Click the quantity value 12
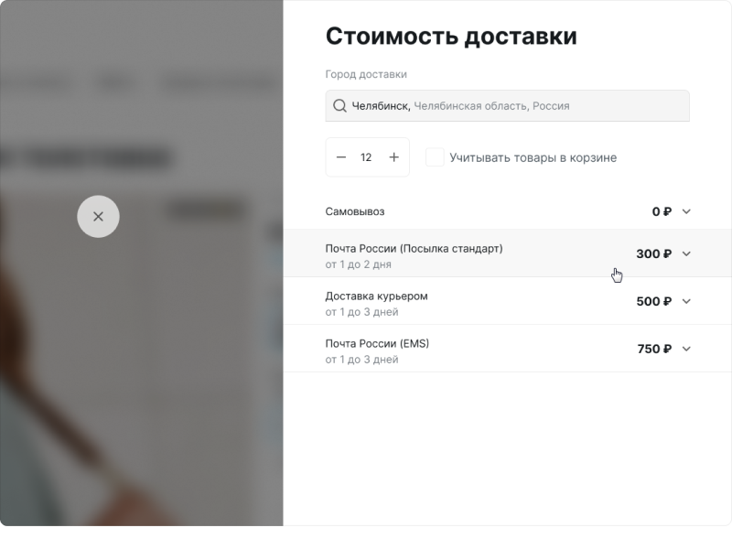The image size is (732, 560). coord(366,157)
